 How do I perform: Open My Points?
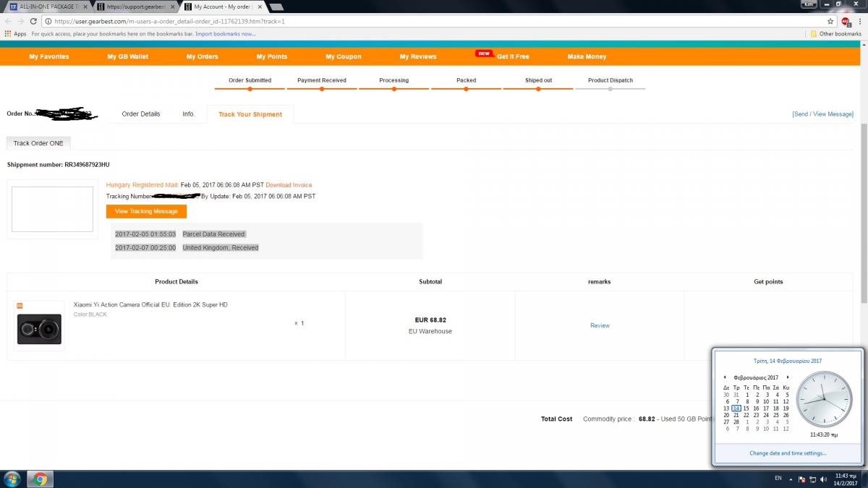pos(272,56)
